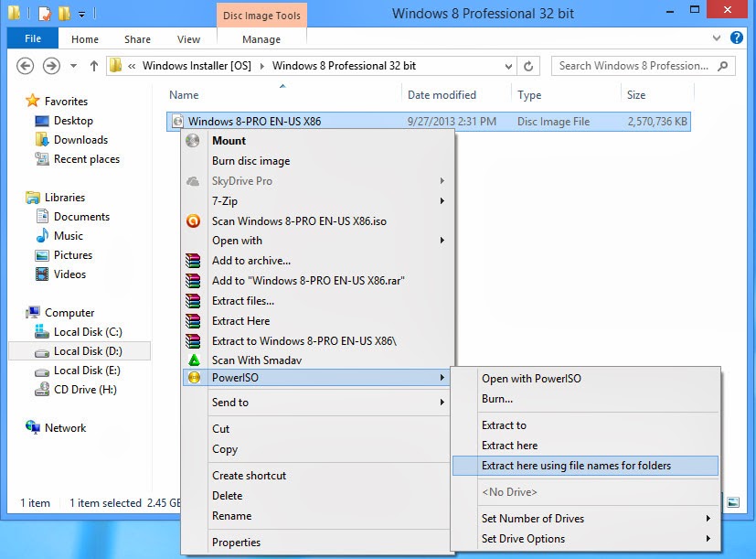
Task: Click the Mount disc icon in context menu
Action: click(193, 141)
